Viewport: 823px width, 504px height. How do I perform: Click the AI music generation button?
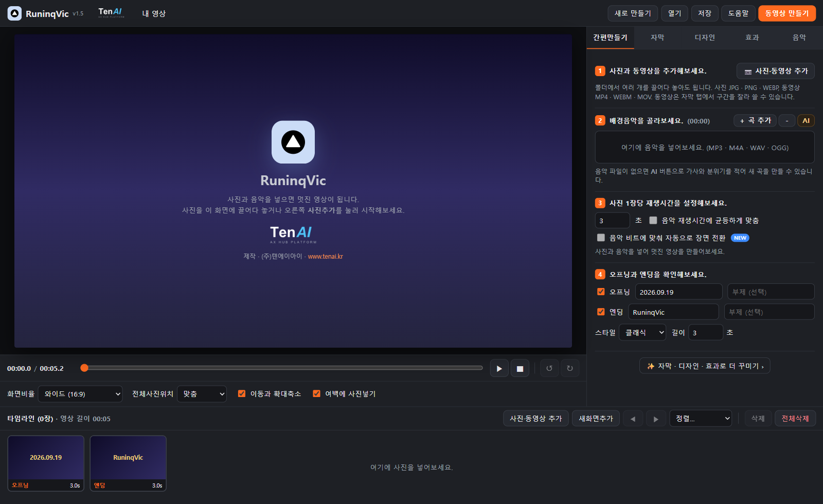pos(806,120)
